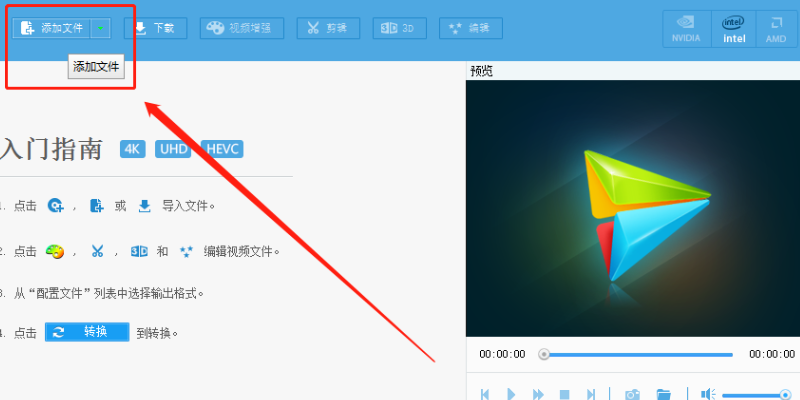Click the 入门指南 heading
800x400 pixels.
[x=51, y=149]
